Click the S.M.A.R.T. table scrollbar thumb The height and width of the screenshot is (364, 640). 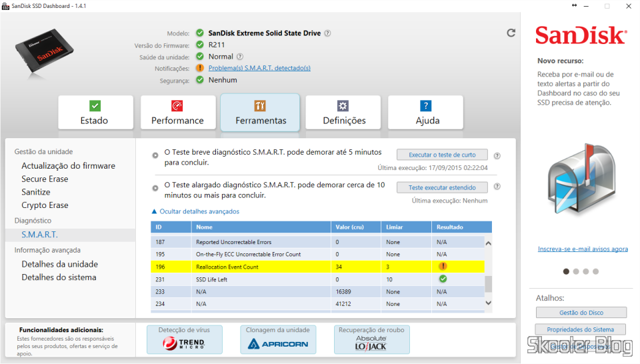(x=488, y=284)
